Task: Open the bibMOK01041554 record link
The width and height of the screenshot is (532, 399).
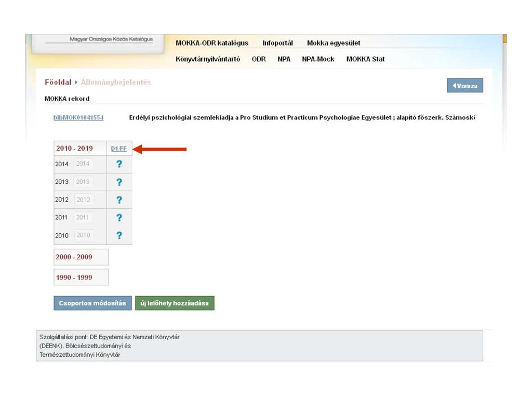Action: (x=78, y=118)
